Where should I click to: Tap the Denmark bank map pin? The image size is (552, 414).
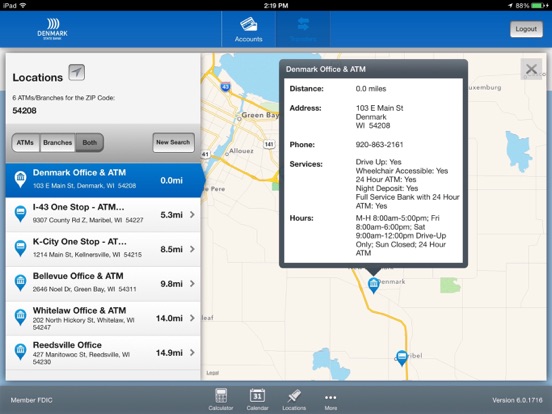[x=374, y=285]
